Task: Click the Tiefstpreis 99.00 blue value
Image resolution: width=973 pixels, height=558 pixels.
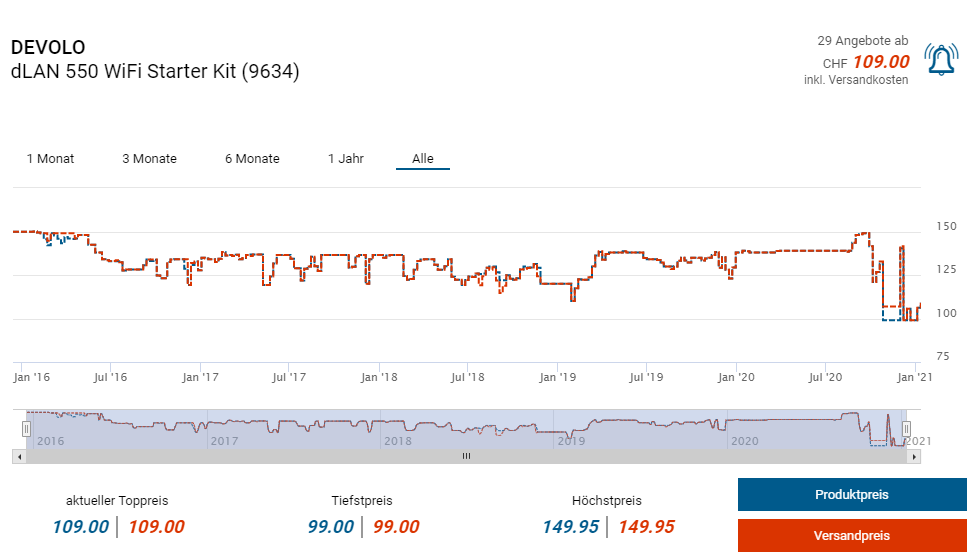Action: 330,527
